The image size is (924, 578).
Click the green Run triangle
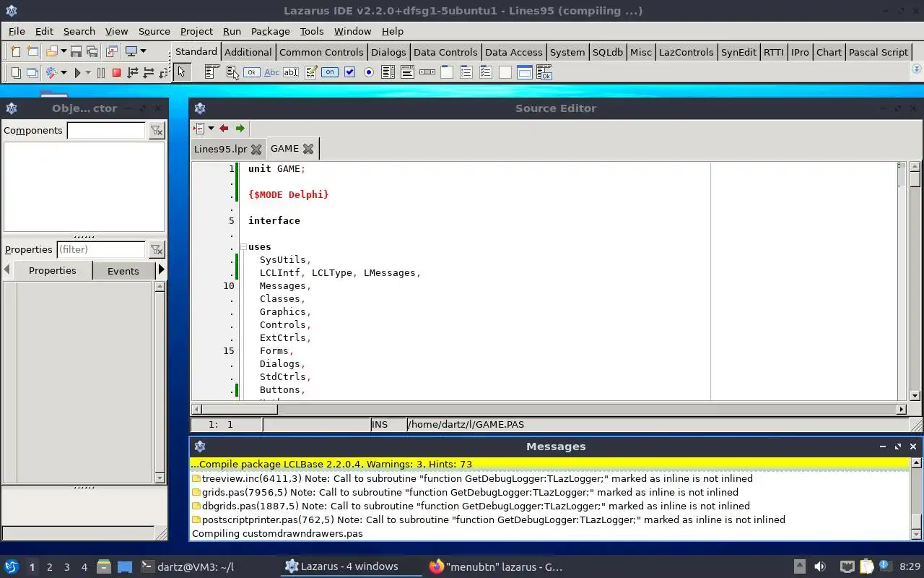coord(77,72)
